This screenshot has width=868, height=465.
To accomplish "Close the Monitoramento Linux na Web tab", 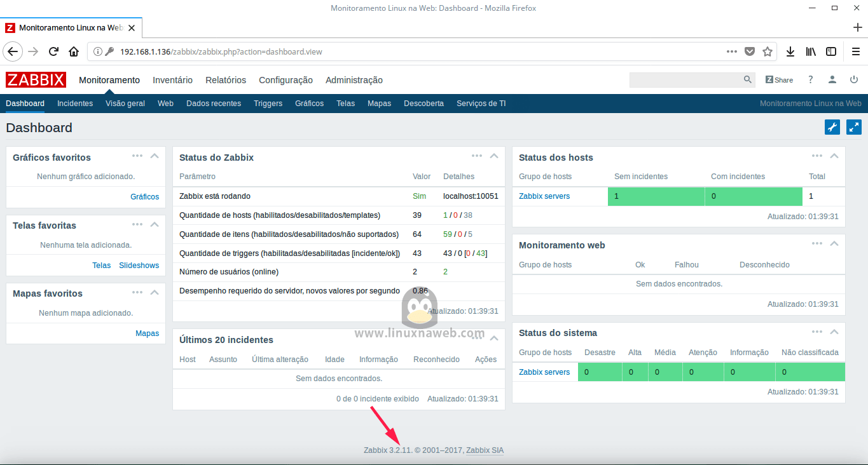I will coord(132,28).
